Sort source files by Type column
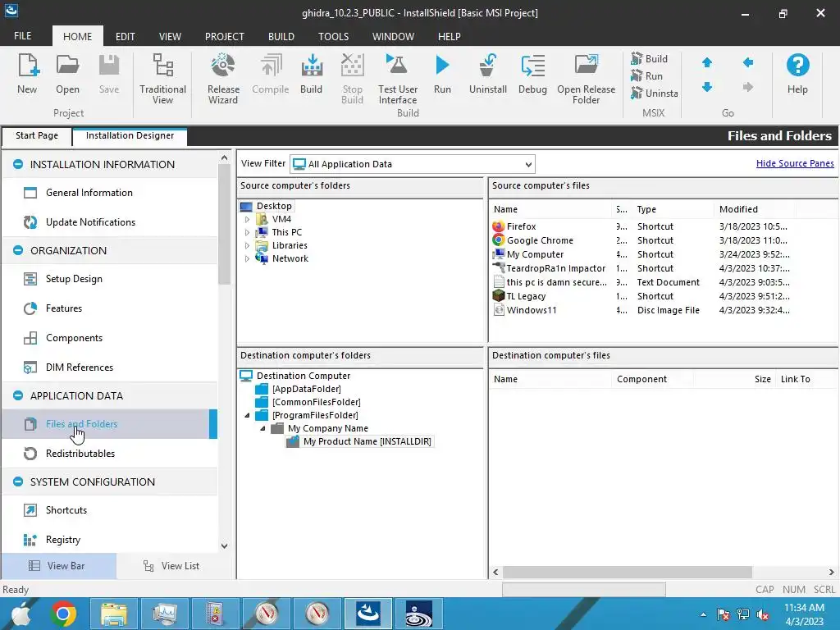Screen dimensions: 840x630 (673, 209)
